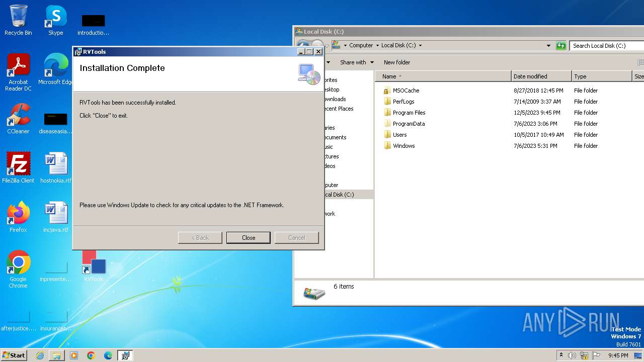This screenshot has height=362, width=644.
Task: Click the Search Local Disk (C:) box
Action: (607, 46)
